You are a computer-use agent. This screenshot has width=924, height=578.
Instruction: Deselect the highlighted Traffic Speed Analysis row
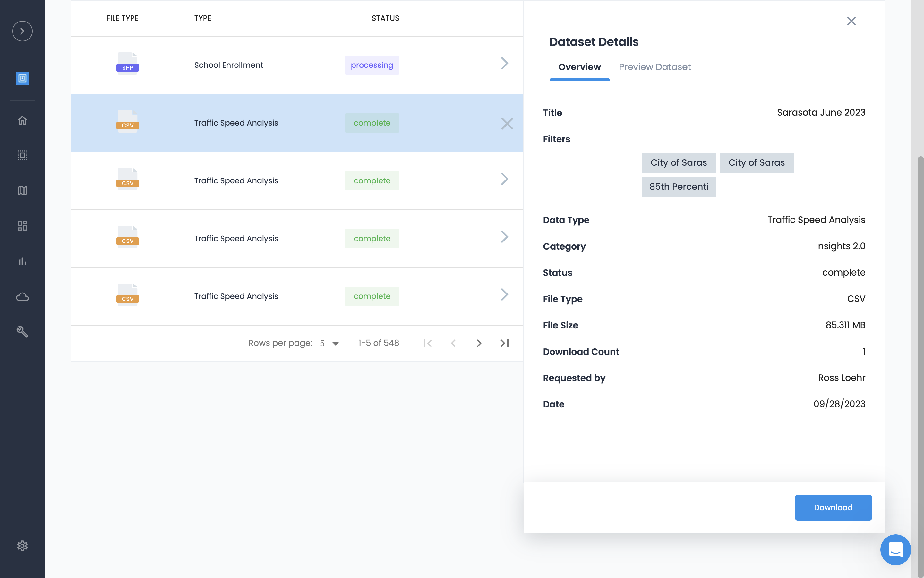(x=507, y=124)
